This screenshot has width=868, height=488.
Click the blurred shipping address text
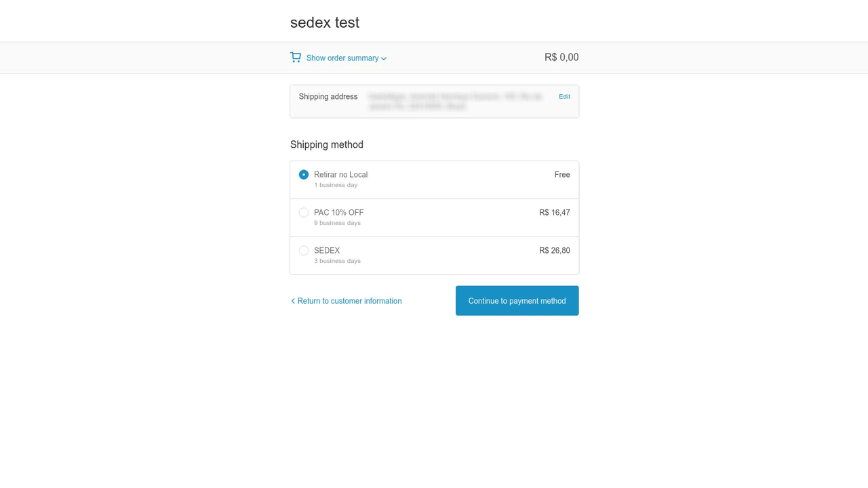click(x=455, y=102)
